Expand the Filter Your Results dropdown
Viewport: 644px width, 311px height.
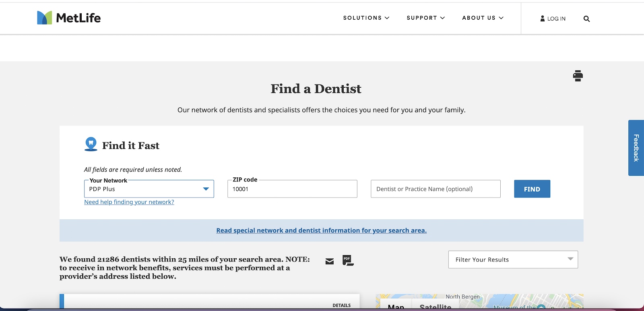513,260
